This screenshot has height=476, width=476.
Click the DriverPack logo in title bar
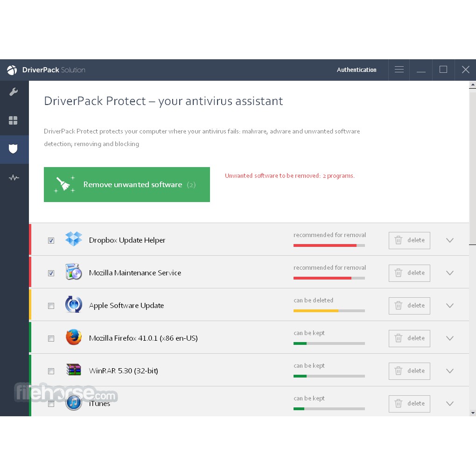coord(12,70)
